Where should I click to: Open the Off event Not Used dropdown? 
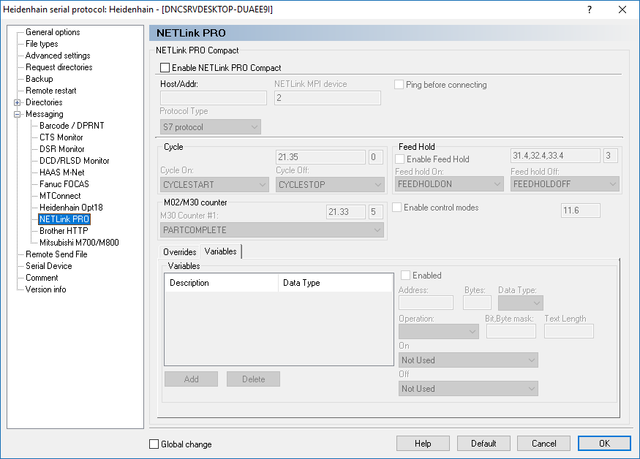point(468,389)
